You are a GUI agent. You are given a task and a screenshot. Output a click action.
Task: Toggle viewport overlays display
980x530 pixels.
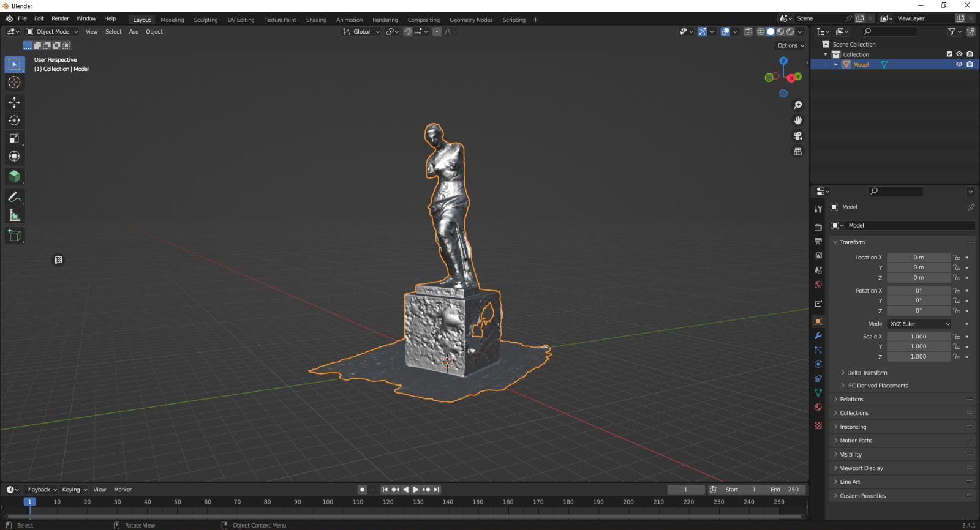pyautogui.click(x=725, y=32)
